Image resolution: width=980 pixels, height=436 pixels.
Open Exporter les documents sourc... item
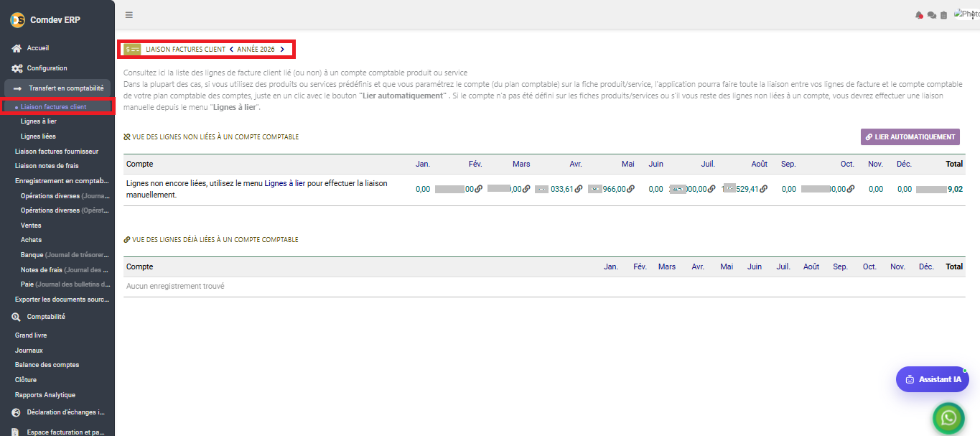coord(62,299)
